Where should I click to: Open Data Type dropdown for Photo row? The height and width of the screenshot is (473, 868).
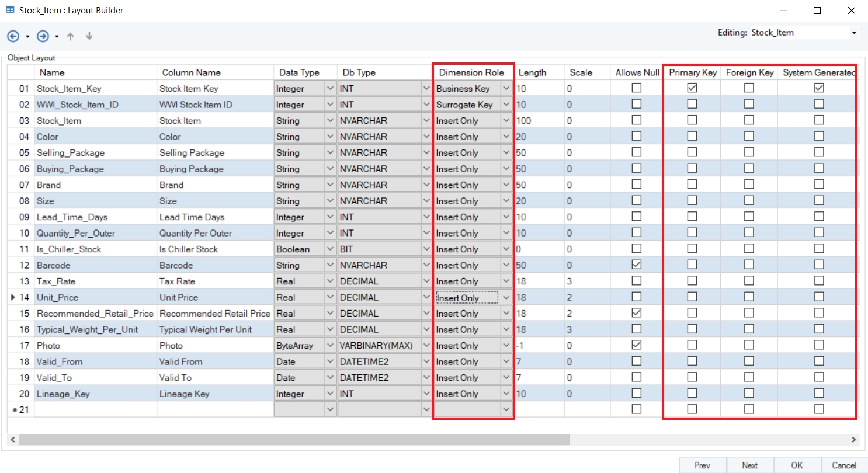[x=331, y=345]
